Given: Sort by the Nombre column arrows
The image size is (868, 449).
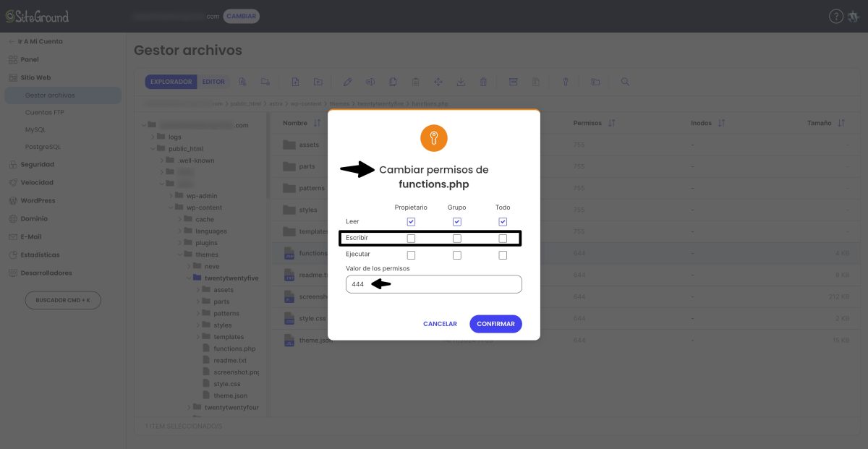Looking at the screenshot, I should [317, 123].
